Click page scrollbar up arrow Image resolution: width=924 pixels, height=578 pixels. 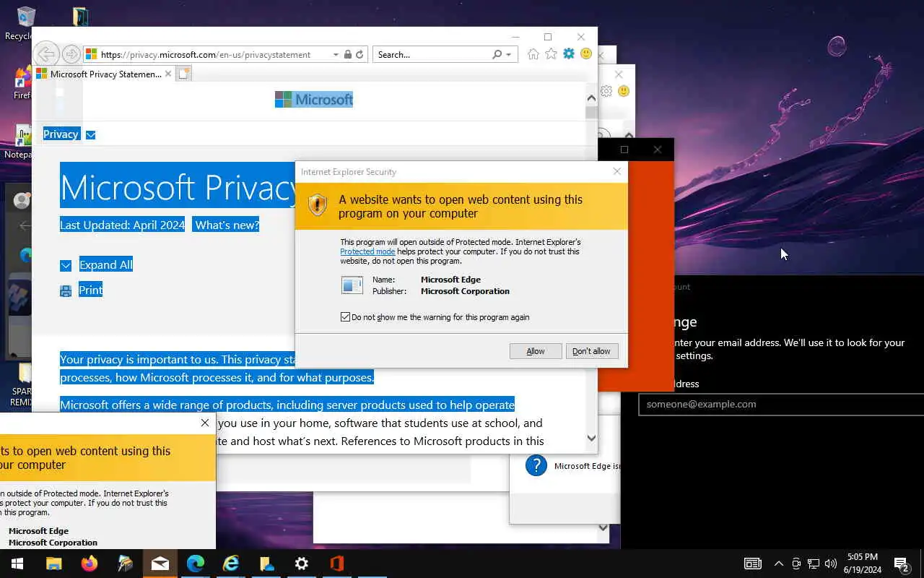[591, 98]
